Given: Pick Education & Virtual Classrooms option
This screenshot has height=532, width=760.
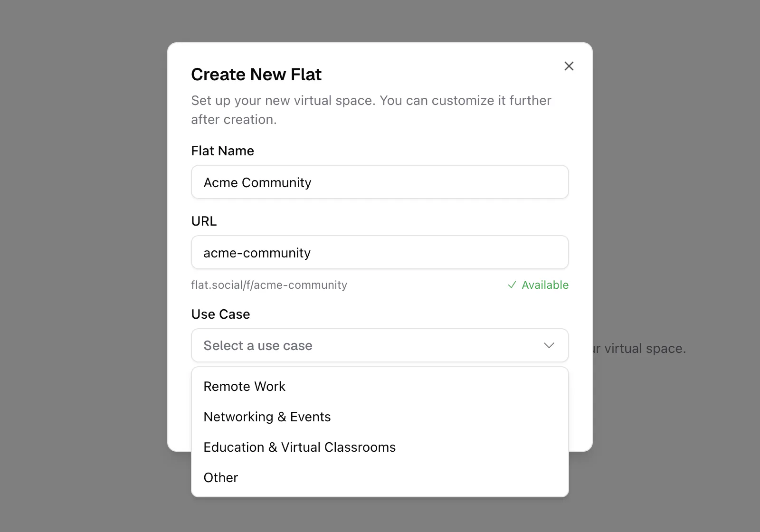Looking at the screenshot, I should 380,447.
